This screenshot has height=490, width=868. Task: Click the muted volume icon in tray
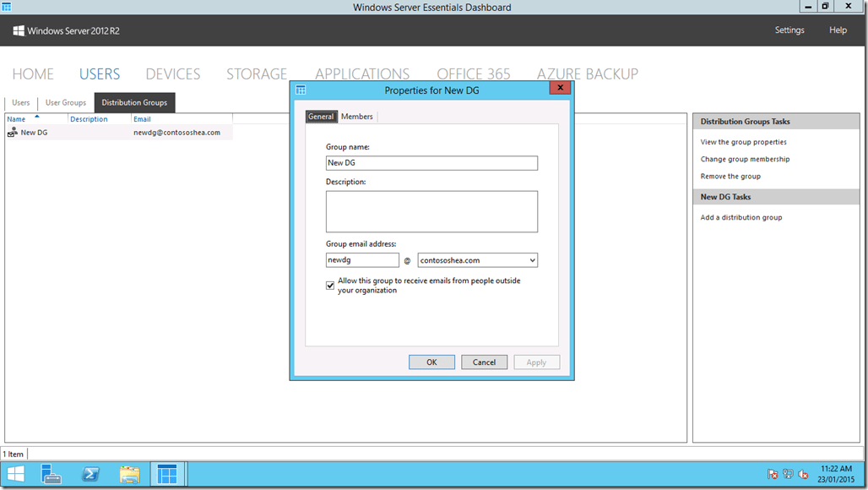(802, 474)
